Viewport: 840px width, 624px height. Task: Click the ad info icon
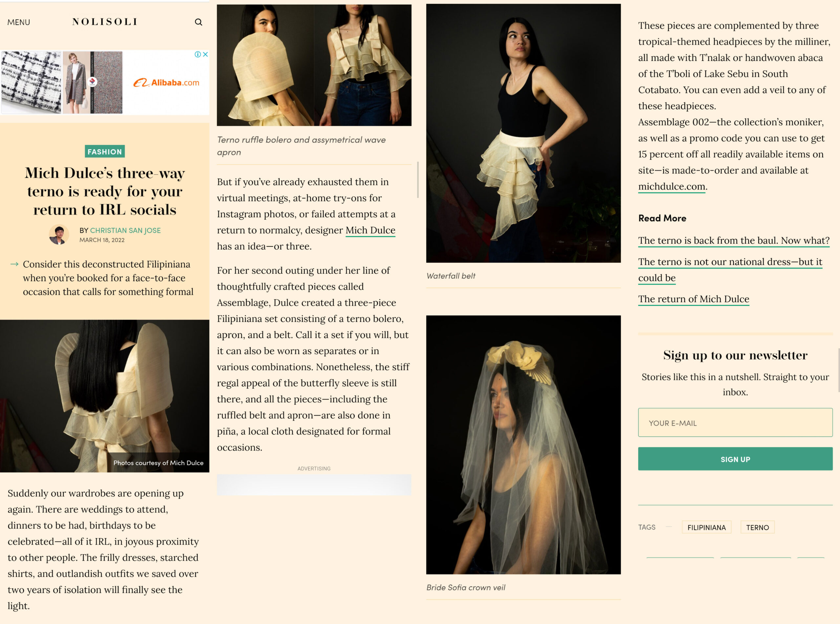pos(198,54)
